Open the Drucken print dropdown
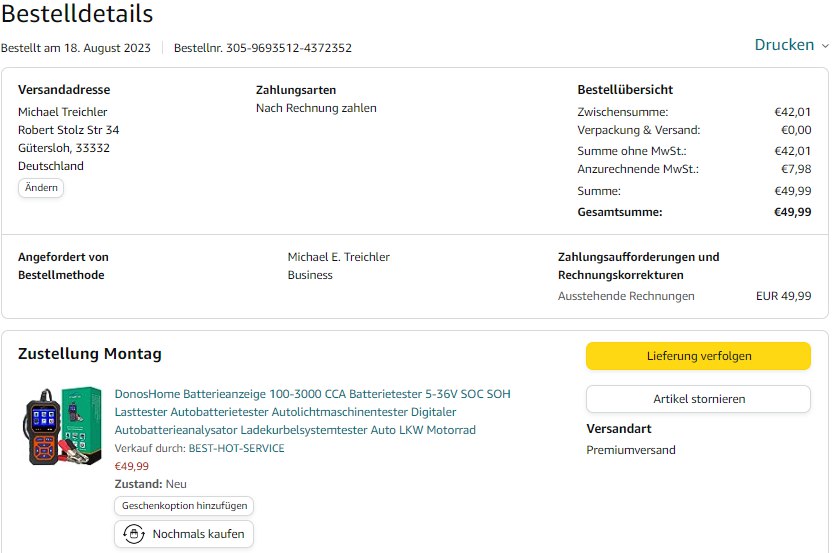This screenshot has height=553, width=835. tap(791, 45)
